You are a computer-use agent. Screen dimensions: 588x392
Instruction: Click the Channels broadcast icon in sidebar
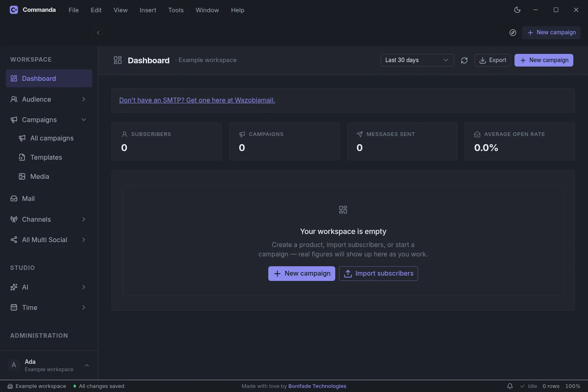[x=14, y=219]
